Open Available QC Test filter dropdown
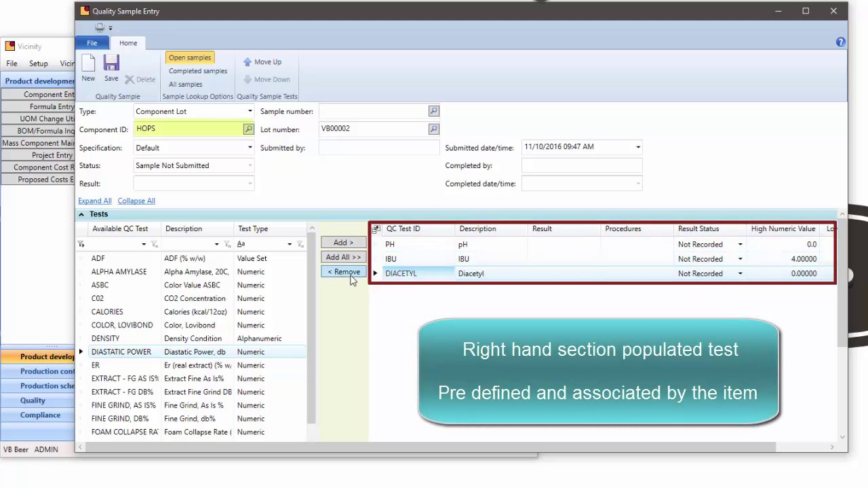The height and width of the screenshot is (488, 868). 143,244
